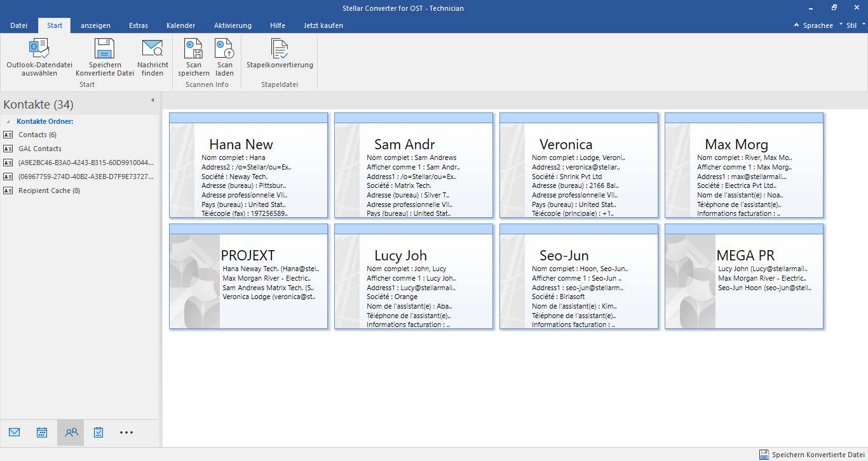The height and width of the screenshot is (461, 868).
Task: Click Speichern Konvertierte Datei in status bar
Action: 812,455
